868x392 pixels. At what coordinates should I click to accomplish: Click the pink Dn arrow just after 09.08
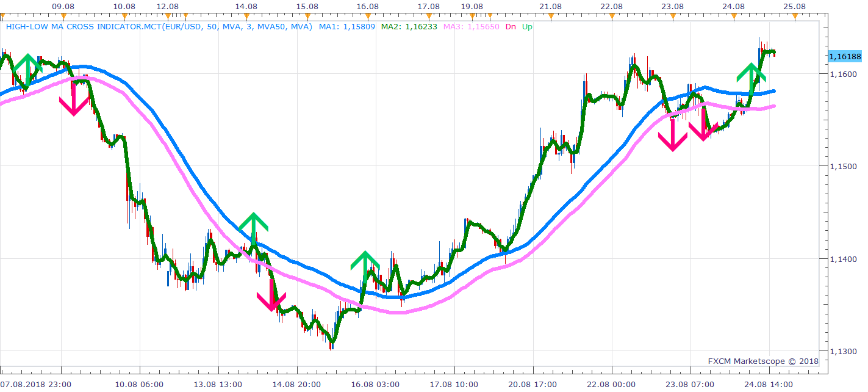pyautogui.click(x=74, y=99)
